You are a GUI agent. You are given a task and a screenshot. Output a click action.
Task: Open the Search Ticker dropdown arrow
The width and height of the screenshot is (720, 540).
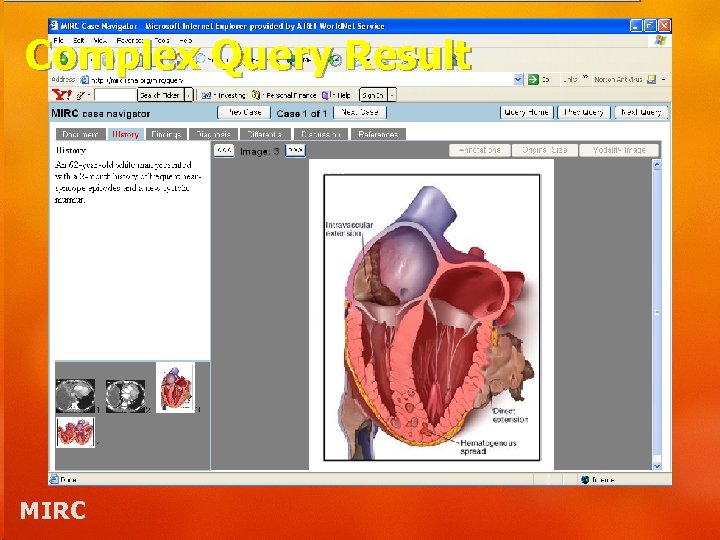(188, 95)
